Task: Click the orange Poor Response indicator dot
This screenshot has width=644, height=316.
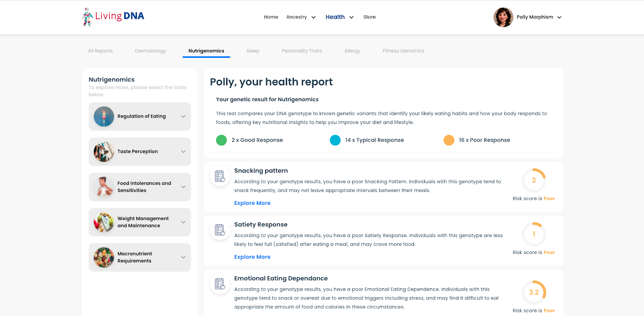Action: (x=449, y=140)
